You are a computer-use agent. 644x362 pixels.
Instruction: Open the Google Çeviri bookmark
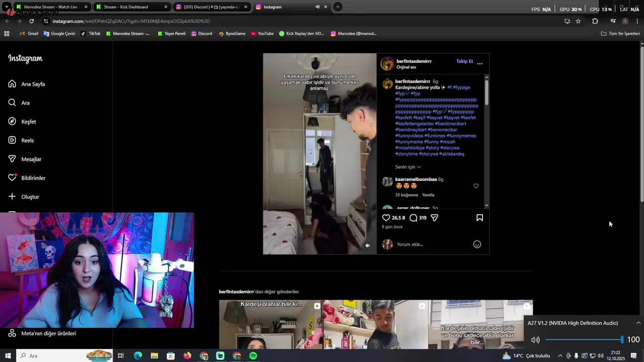pyautogui.click(x=59, y=34)
